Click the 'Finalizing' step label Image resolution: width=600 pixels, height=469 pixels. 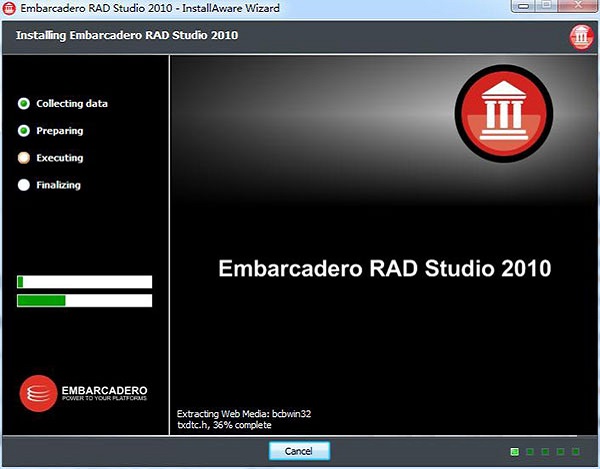pos(59,185)
